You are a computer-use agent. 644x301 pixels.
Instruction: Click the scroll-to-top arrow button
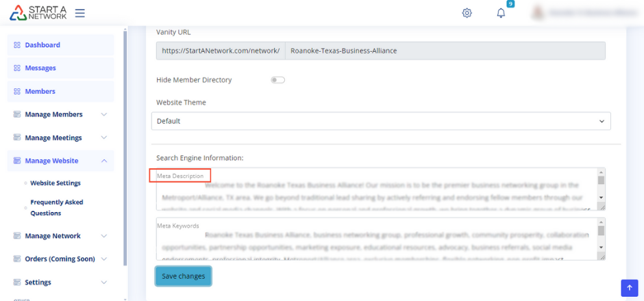[x=629, y=288]
